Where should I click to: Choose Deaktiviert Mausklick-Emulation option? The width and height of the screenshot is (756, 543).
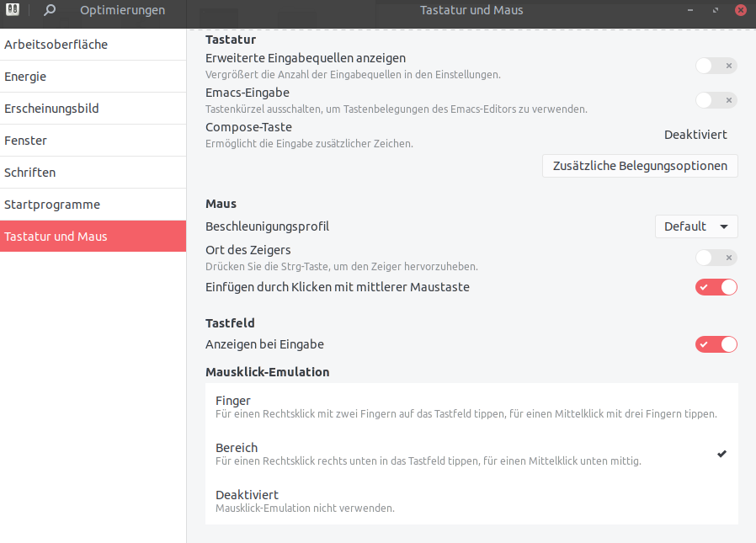[x=471, y=501]
